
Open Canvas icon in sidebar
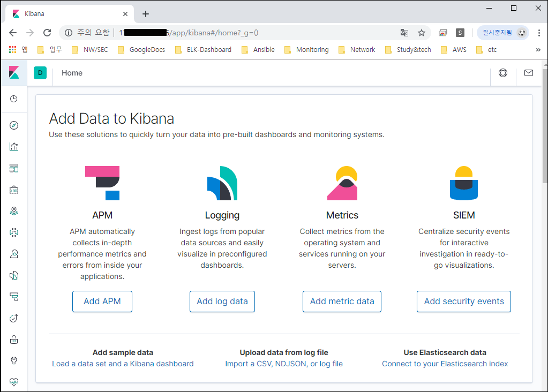click(x=13, y=190)
